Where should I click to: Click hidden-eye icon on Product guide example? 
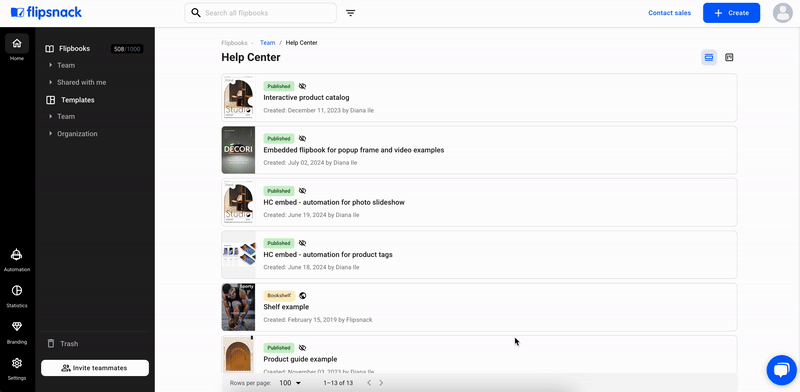coord(302,348)
